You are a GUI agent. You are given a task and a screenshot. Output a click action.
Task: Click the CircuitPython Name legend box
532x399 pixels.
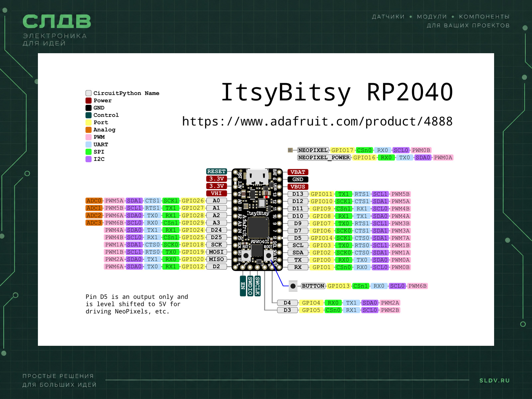tap(88, 93)
